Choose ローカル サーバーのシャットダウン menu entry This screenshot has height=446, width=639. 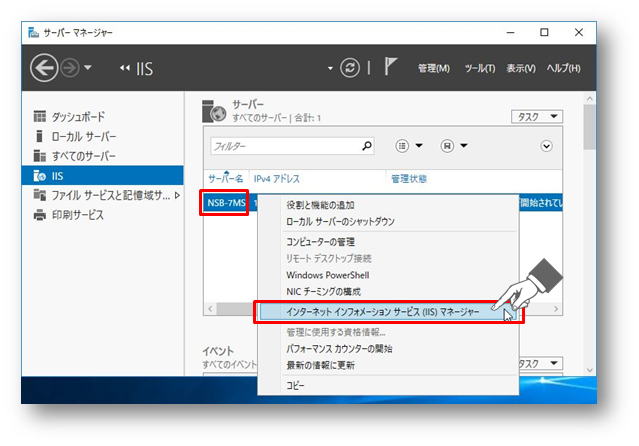point(340,221)
